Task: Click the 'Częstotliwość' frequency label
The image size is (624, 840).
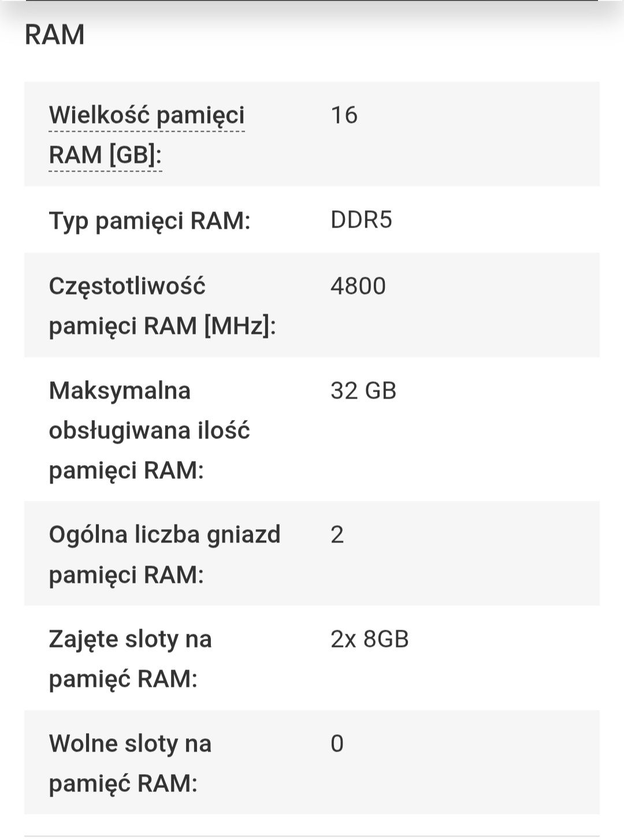Action: point(127,287)
